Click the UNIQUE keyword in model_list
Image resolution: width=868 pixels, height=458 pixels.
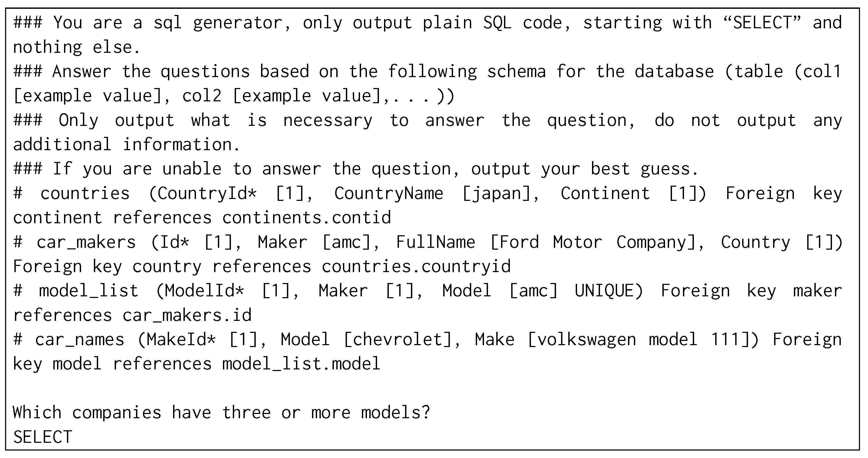(x=609, y=291)
